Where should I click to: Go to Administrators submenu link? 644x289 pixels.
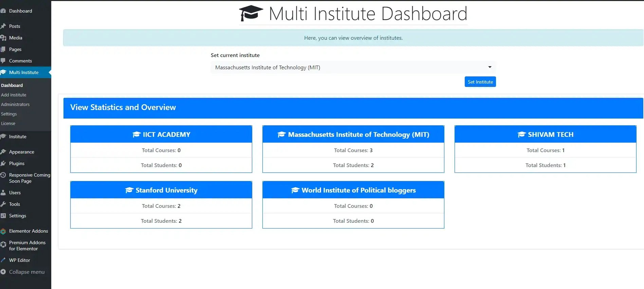pos(15,104)
